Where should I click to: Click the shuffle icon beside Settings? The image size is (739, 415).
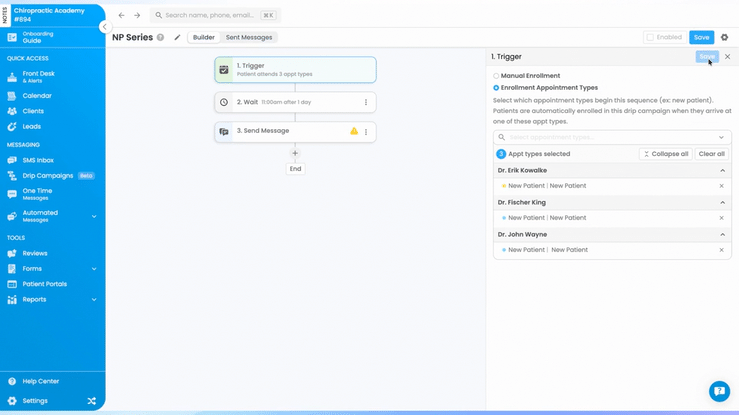click(x=91, y=401)
